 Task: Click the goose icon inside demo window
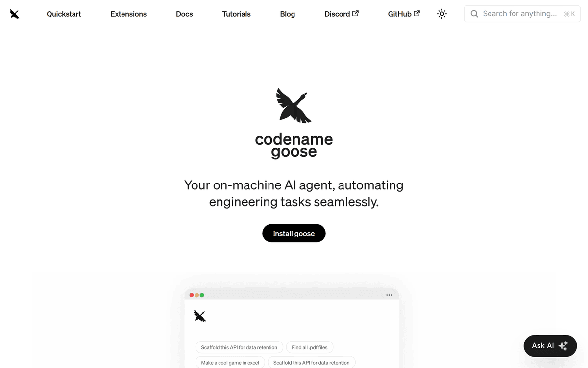click(200, 316)
